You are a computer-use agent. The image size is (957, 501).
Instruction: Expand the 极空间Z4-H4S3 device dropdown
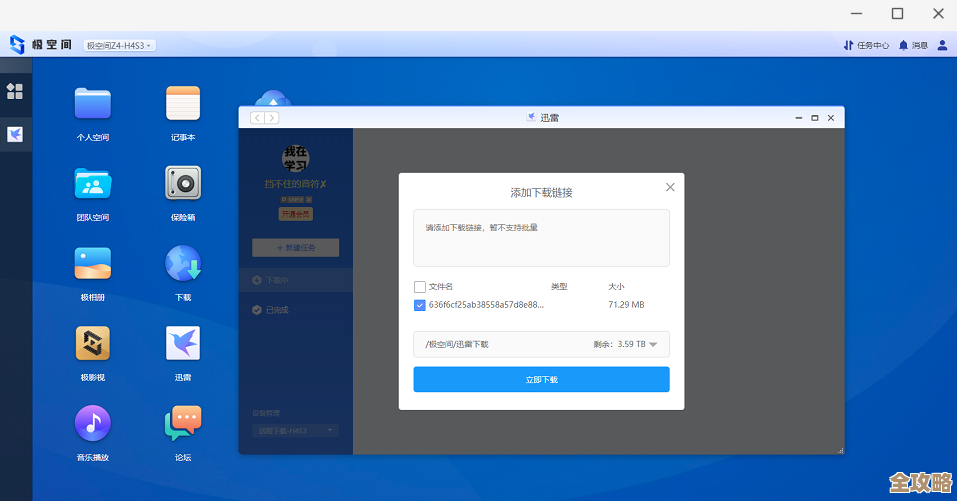[119, 45]
